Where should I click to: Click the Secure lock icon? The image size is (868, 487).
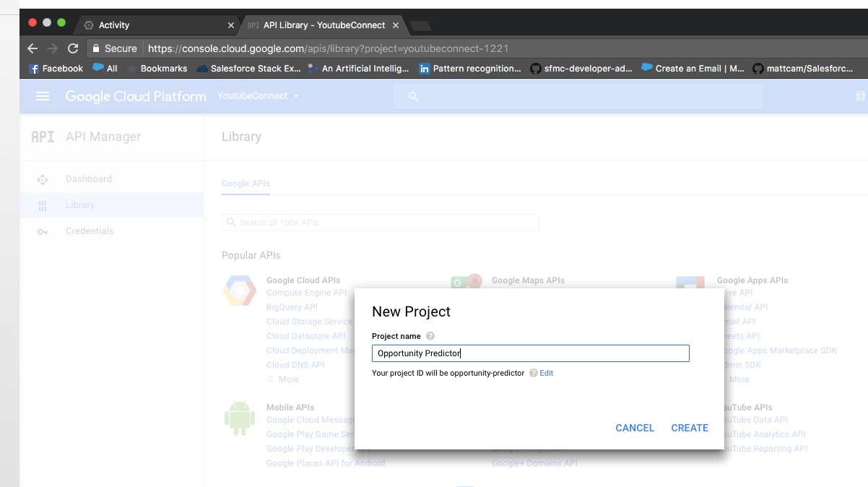pyautogui.click(x=95, y=48)
